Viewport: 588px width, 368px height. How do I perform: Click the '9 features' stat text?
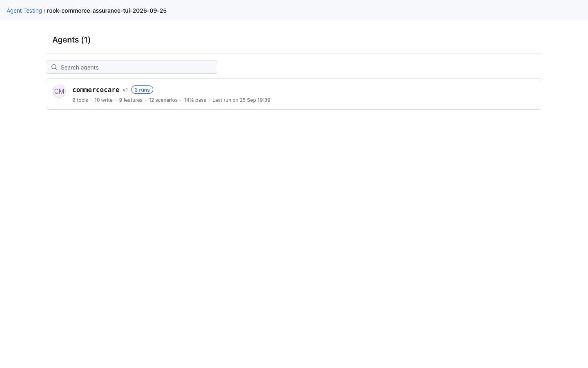[x=131, y=100]
